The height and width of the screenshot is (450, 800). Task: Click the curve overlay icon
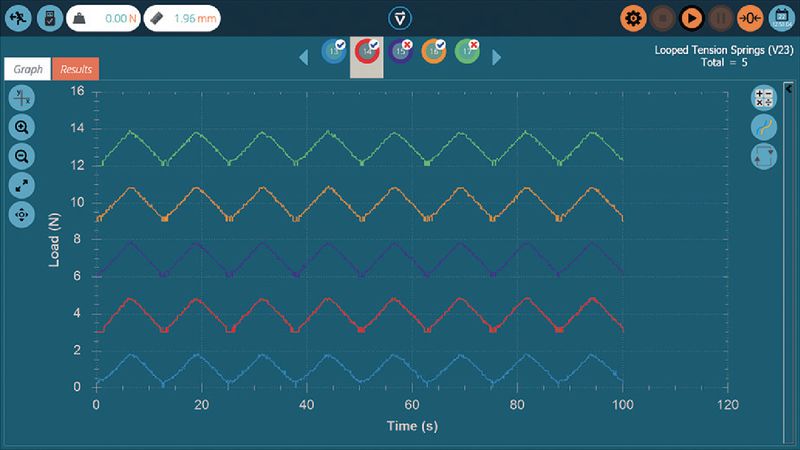[x=764, y=127]
